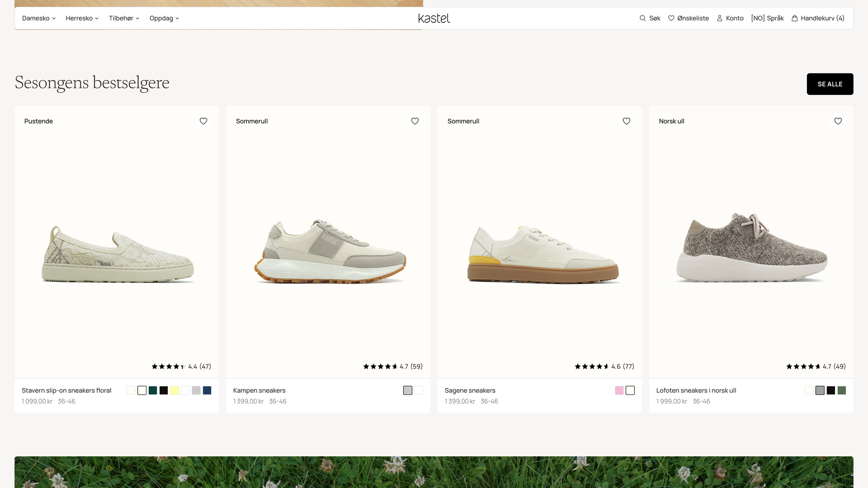The image size is (868, 488).
Task: Open the Handlekurv shopping bag
Action: 818,19
